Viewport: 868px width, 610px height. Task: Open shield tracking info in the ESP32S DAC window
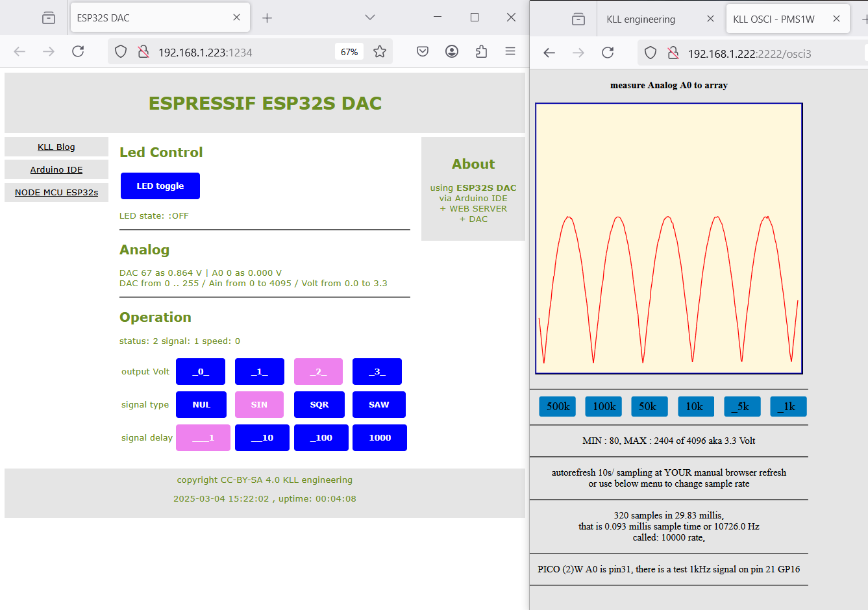point(121,51)
